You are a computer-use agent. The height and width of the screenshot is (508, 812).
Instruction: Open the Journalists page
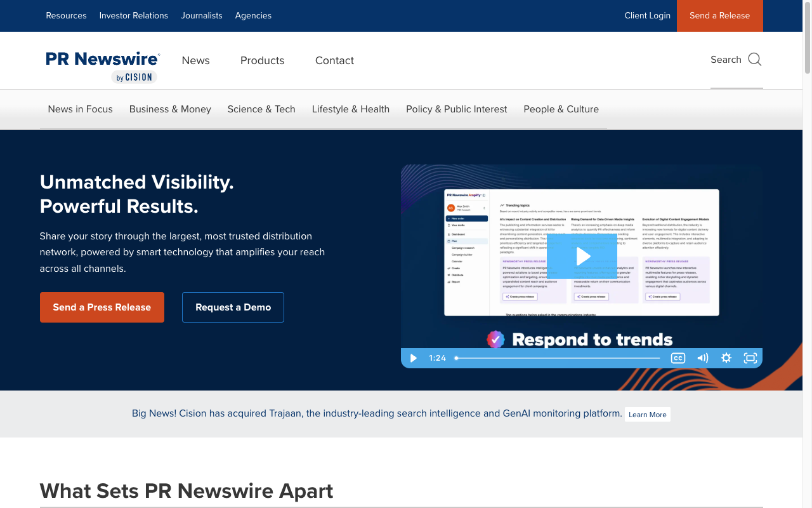click(x=202, y=15)
